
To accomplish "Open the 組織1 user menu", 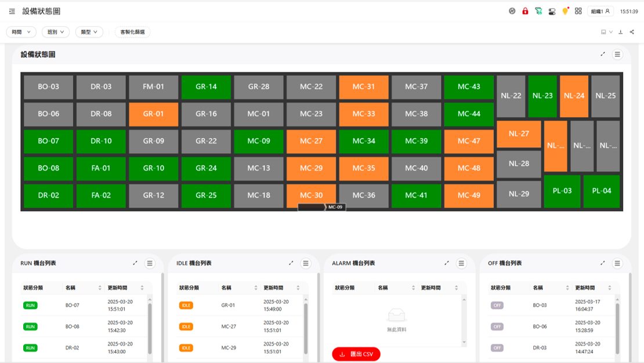I will pyautogui.click(x=600, y=11).
